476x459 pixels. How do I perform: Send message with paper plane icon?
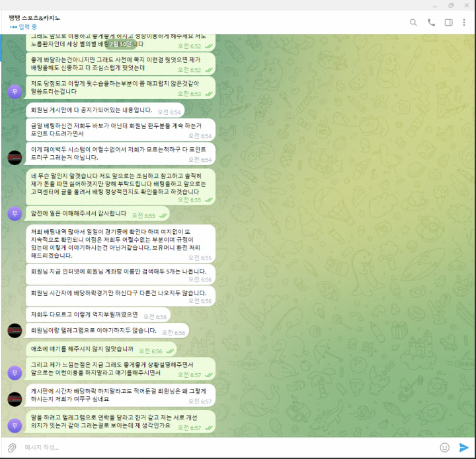coord(463,448)
